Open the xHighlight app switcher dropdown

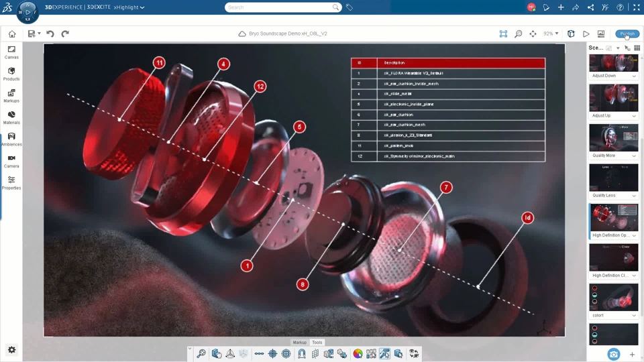tap(129, 7)
